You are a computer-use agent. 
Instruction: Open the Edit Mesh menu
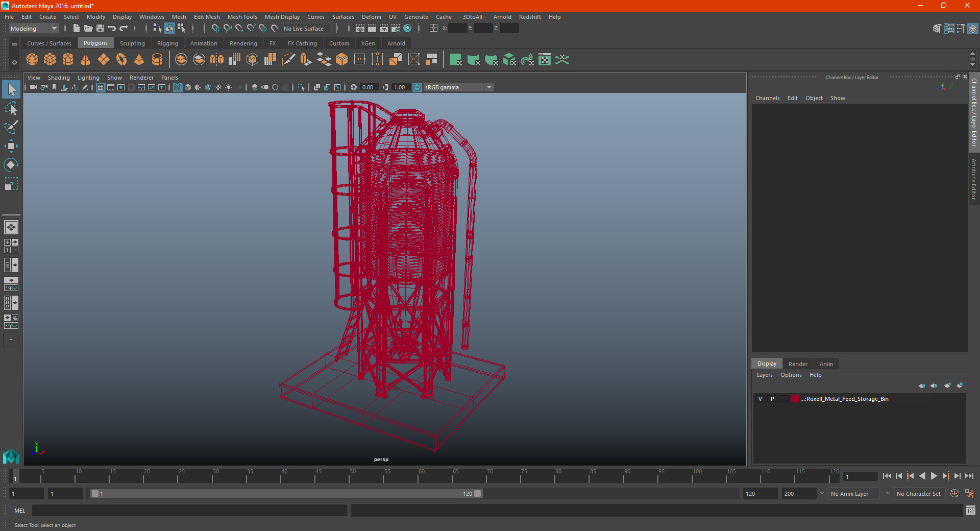[207, 17]
